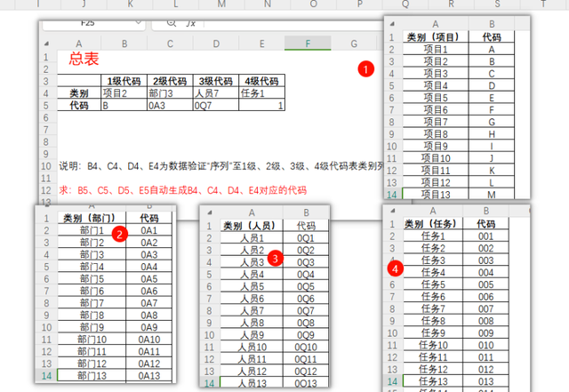This screenshot has height=392, width=569.
Task: Click the 说明 note text in row 10
Action: point(220,166)
